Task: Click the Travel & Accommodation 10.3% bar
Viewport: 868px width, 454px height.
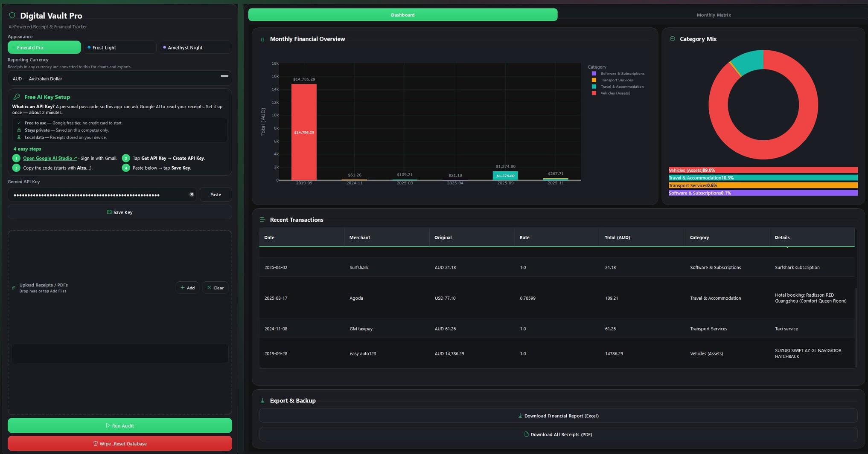Action: [763, 178]
